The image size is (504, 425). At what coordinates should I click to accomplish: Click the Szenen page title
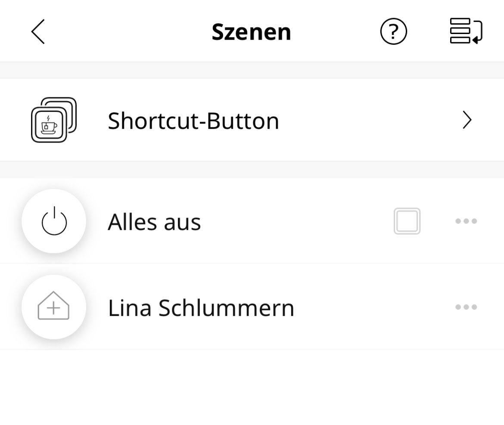tap(251, 32)
